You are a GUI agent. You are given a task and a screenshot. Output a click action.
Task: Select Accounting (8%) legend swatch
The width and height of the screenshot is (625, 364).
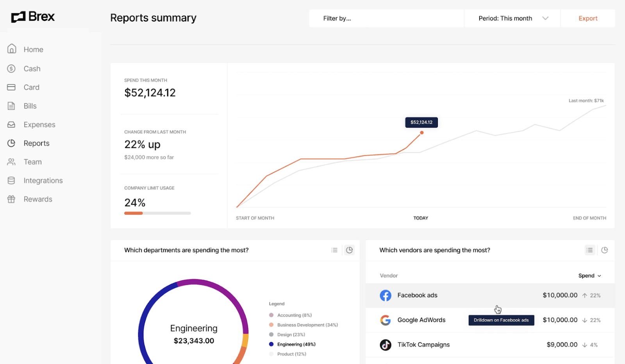(271, 315)
